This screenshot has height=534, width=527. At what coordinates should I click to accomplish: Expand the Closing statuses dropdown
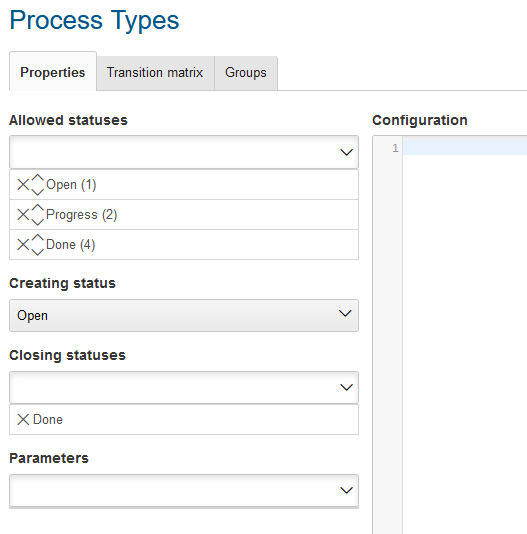[184, 387]
